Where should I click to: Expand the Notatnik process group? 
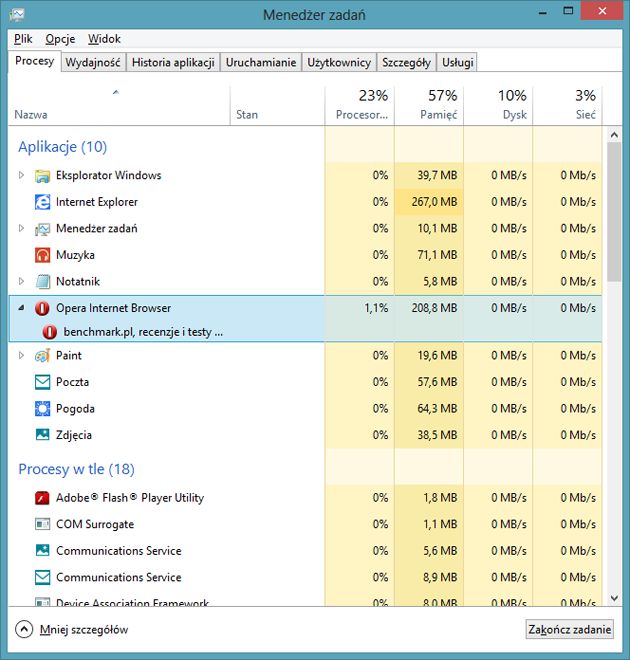(21, 281)
